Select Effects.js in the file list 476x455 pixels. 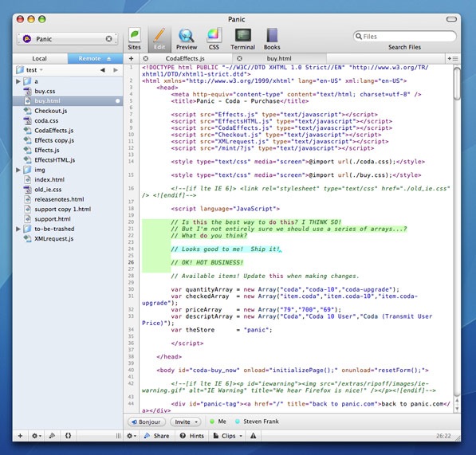click(68, 150)
